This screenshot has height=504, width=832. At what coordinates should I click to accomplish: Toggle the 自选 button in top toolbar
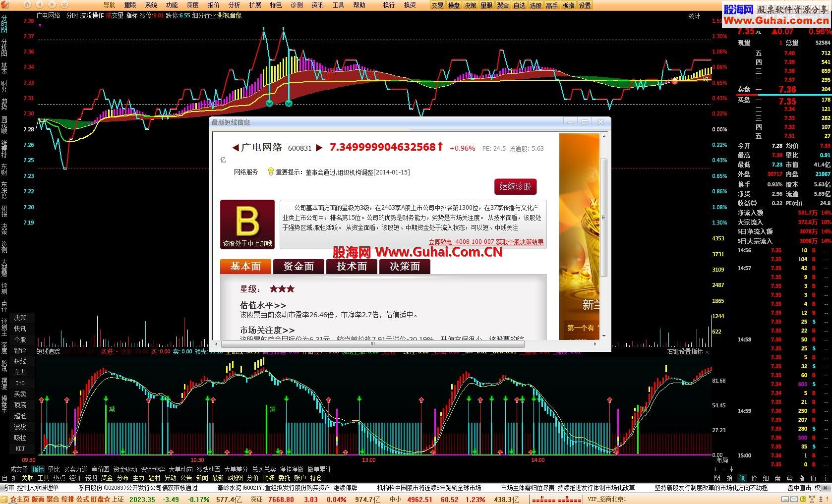click(x=519, y=5)
